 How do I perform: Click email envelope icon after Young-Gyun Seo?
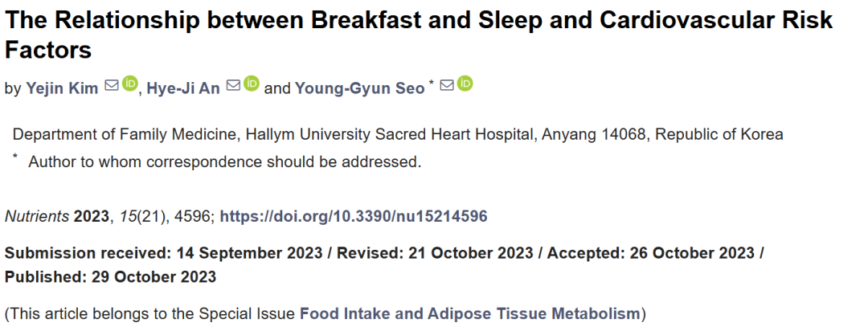coord(447,86)
